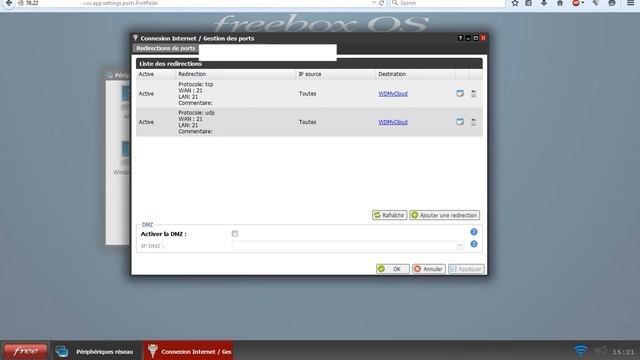Sort by the Active column header
This screenshot has width=640, height=360.
tap(156, 74)
